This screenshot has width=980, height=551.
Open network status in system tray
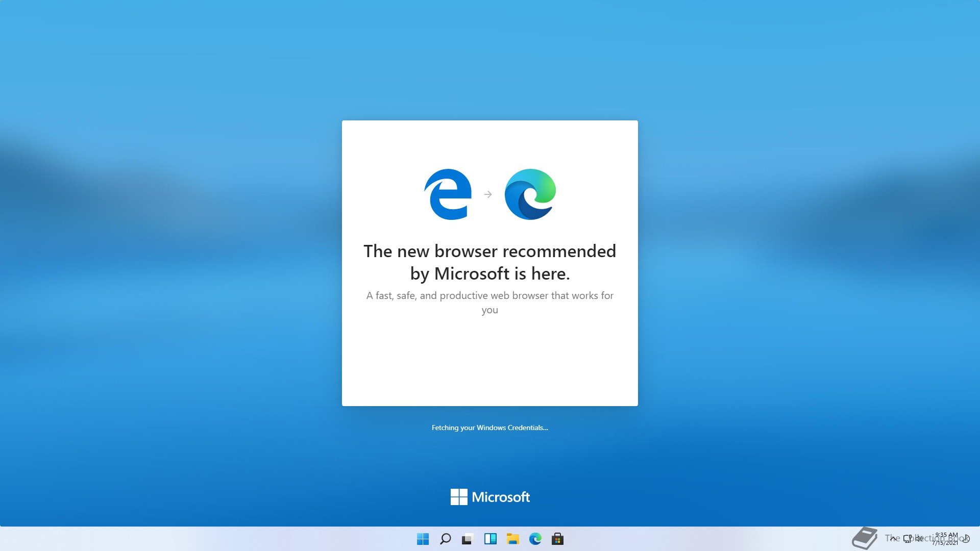point(908,538)
